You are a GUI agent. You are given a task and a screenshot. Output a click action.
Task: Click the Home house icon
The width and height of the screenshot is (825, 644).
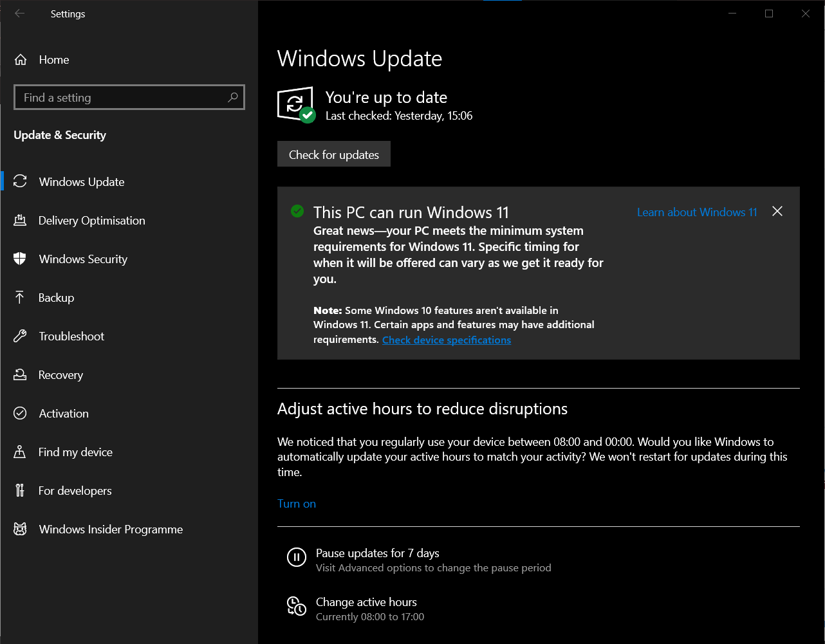point(21,60)
